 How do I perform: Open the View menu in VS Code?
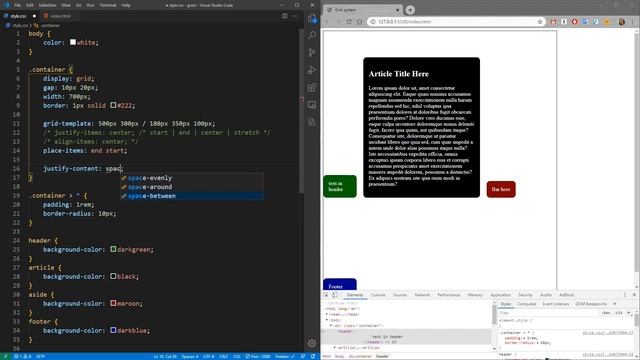pyautogui.click(x=66, y=5)
